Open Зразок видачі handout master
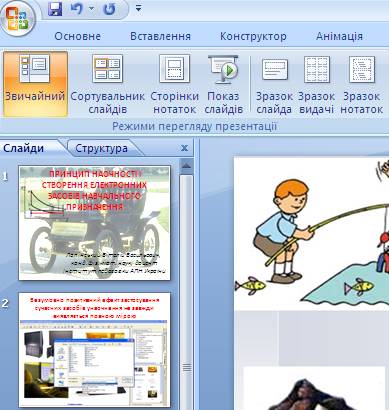 (316, 84)
